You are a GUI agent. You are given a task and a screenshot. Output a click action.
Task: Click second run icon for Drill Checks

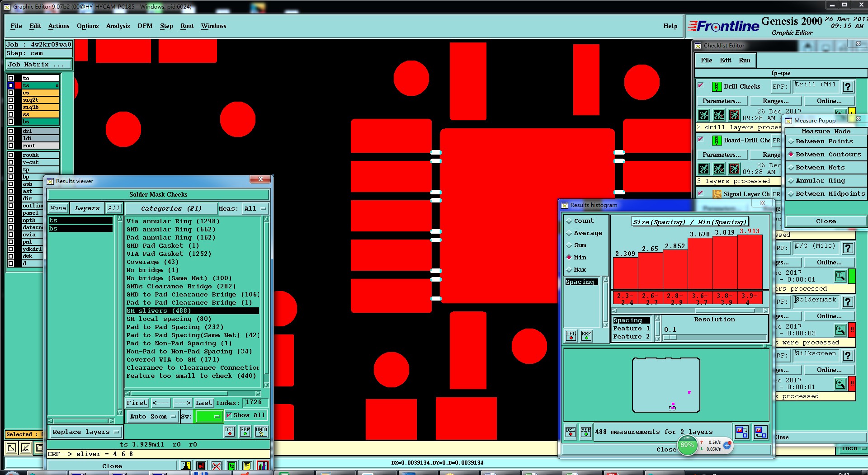(719, 115)
